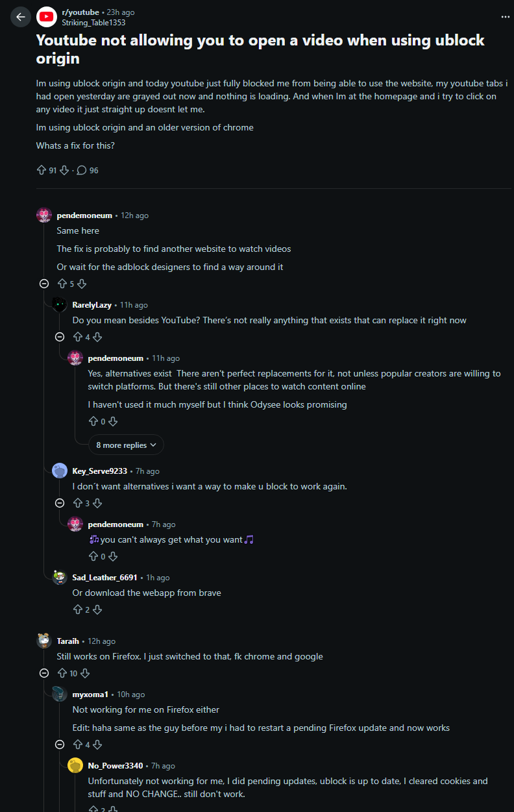The image size is (514, 812).
Task: Collapse myxoma1's reply thread
Action: (x=60, y=744)
